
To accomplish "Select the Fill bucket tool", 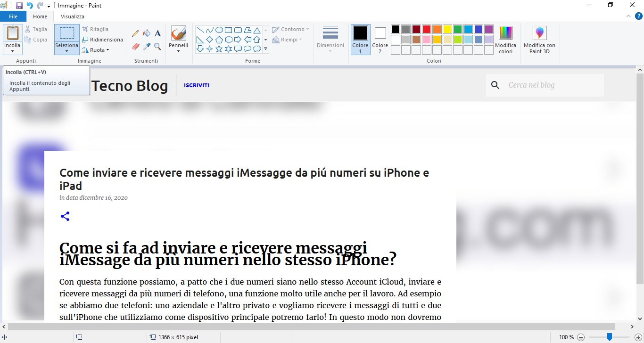I will click(147, 33).
